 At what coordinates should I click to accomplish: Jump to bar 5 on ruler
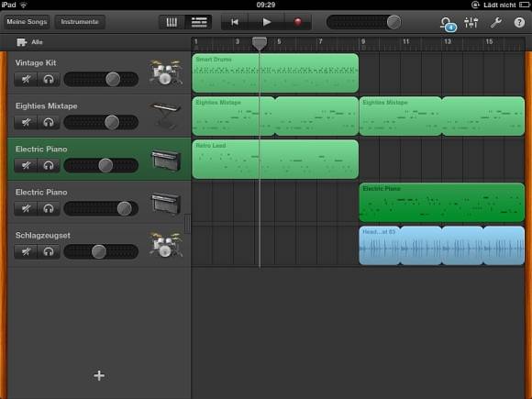(x=279, y=42)
